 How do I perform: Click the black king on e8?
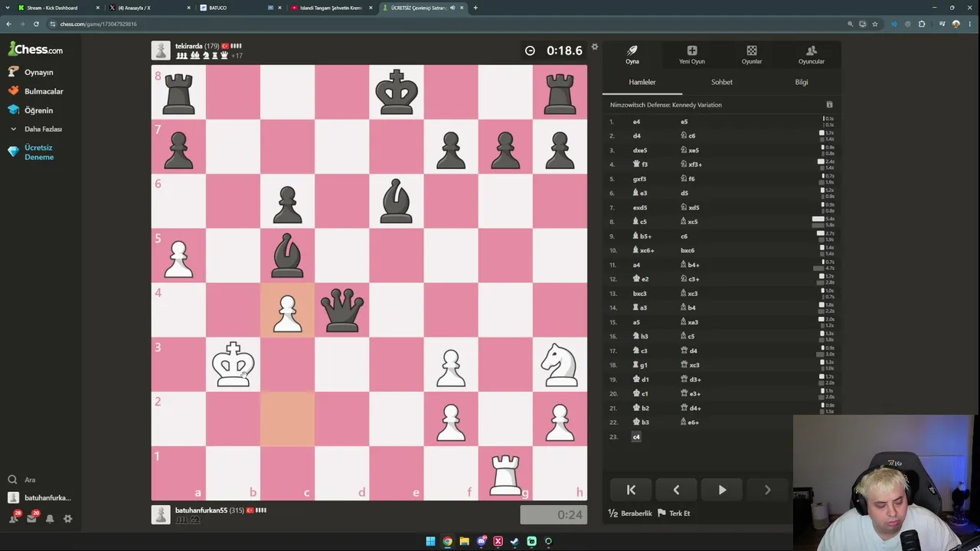[397, 92]
